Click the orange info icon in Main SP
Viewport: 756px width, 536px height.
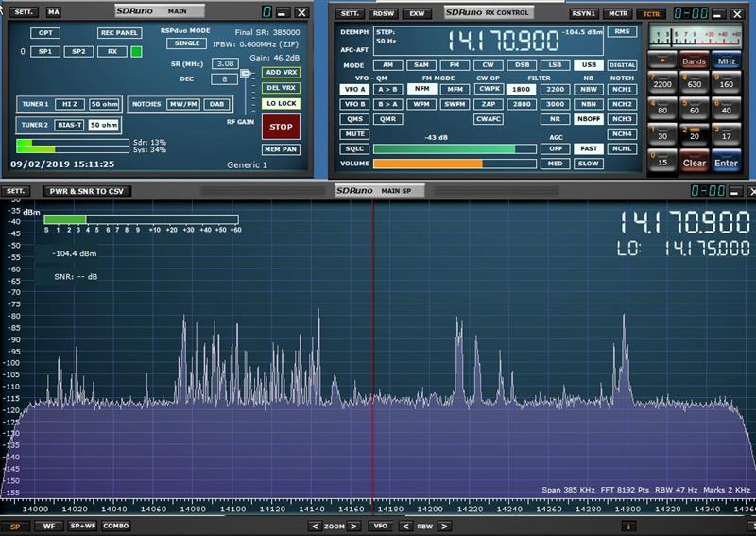628,526
